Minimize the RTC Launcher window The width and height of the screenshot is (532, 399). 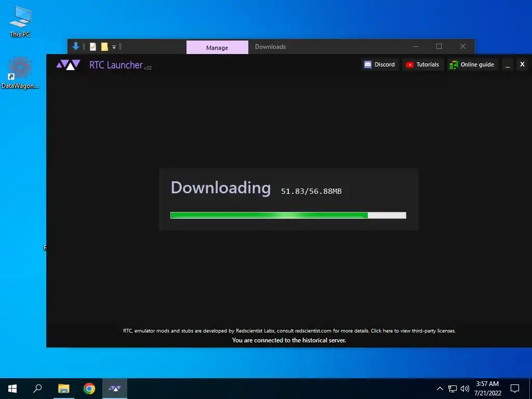[x=508, y=64]
